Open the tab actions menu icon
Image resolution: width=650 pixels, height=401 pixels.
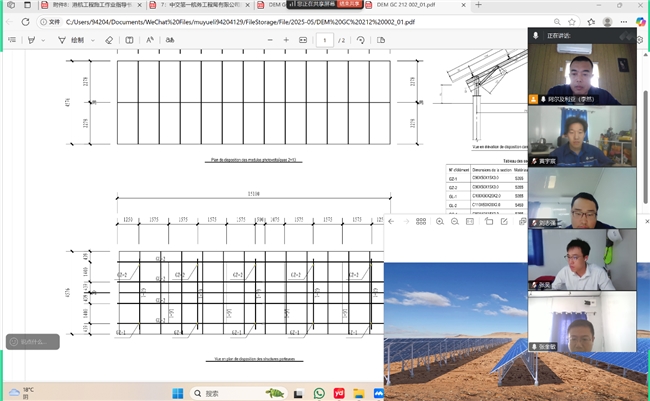[27, 5]
